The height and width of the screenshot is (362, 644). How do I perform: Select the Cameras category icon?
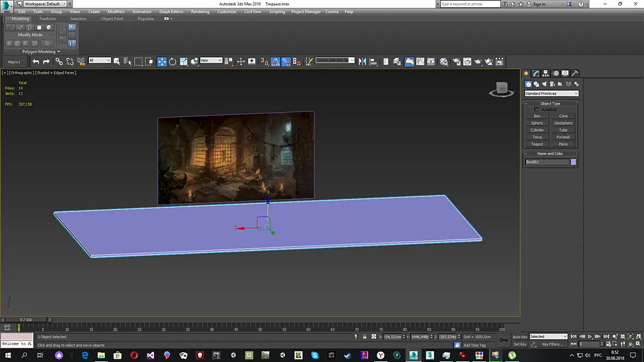[x=552, y=84]
